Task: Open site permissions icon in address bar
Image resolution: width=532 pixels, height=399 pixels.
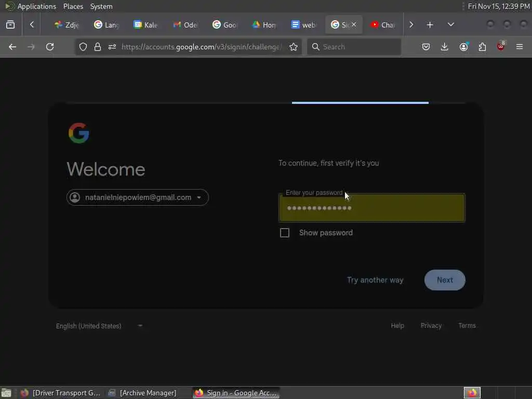Action: [x=112, y=47]
